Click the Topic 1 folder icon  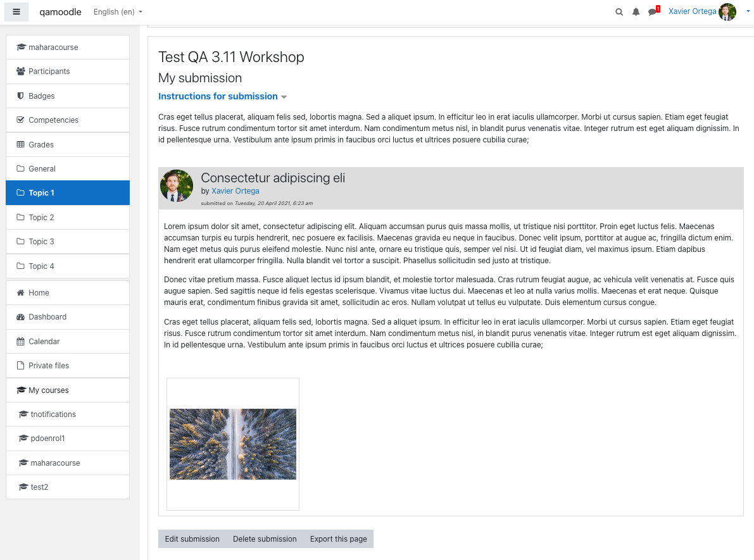coord(20,192)
